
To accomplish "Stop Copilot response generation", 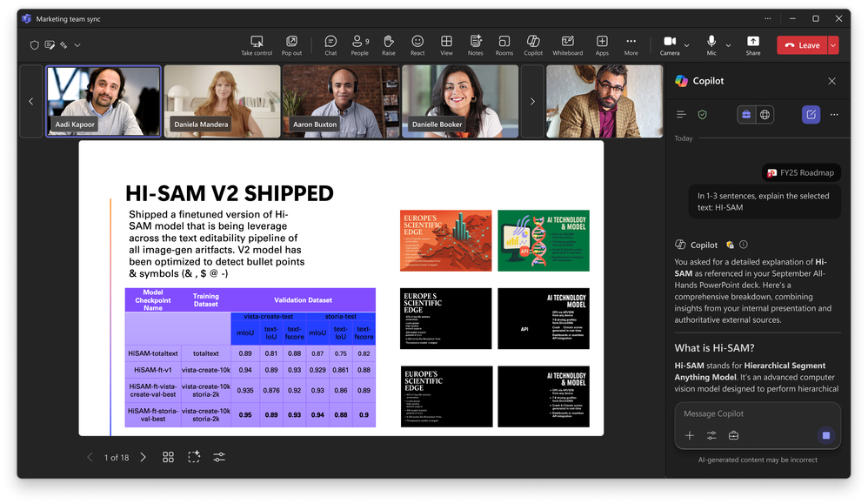I will pyautogui.click(x=826, y=435).
